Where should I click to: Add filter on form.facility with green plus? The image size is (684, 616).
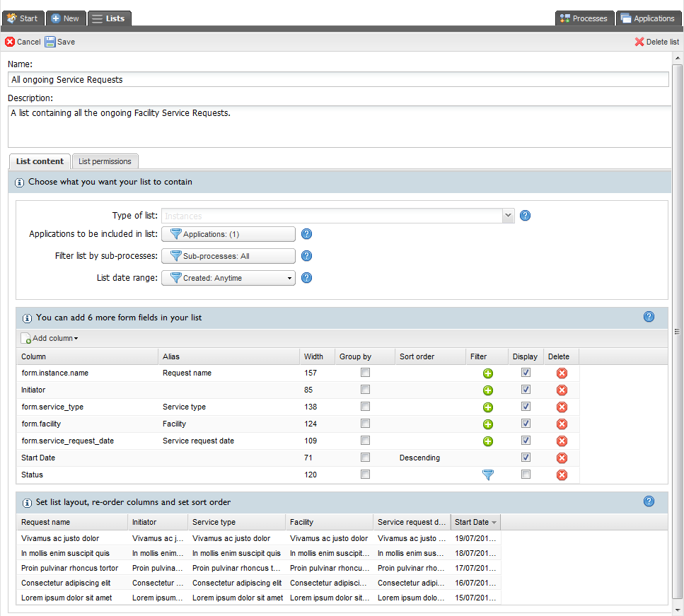coord(488,424)
